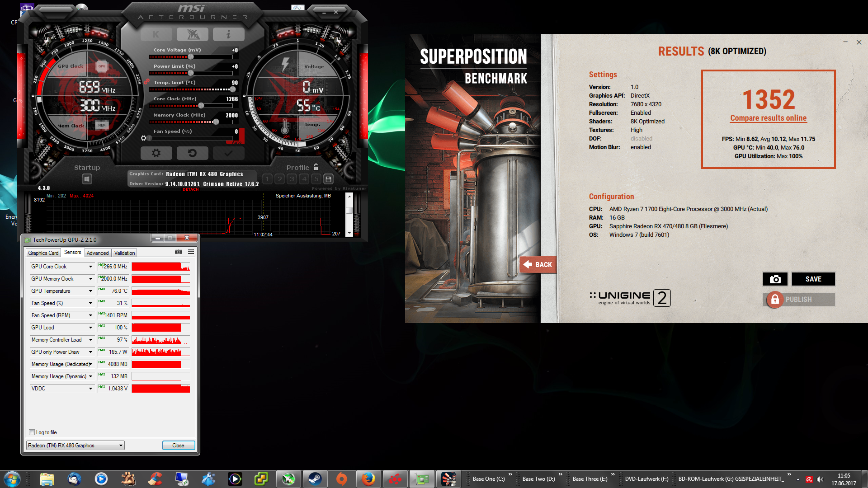This screenshot has width=868, height=488.
Task: Open the GPU-Z hamburger menu icon
Action: pyautogui.click(x=191, y=252)
